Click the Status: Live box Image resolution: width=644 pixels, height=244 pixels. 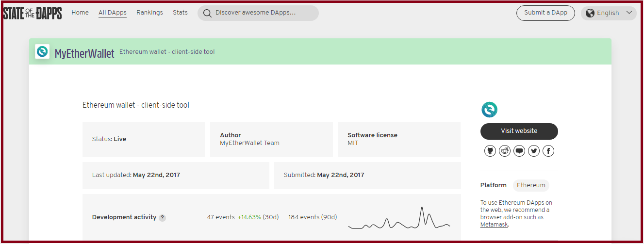click(144, 140)
